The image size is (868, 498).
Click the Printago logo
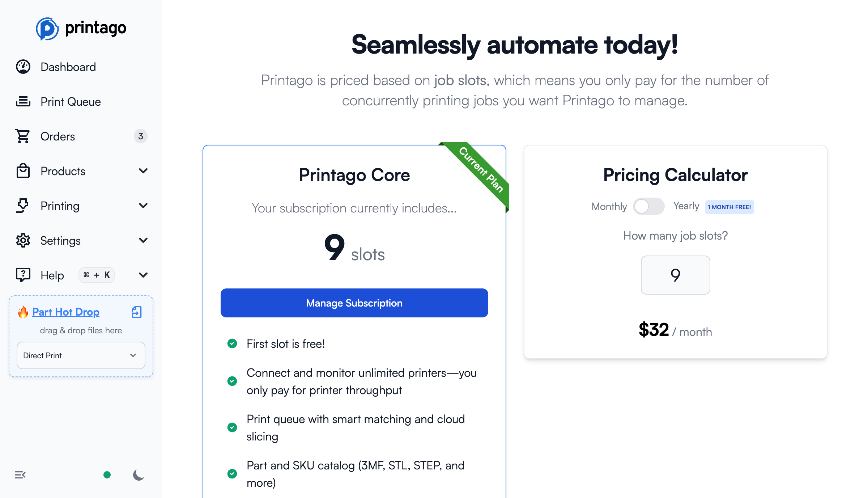[81, 28]
